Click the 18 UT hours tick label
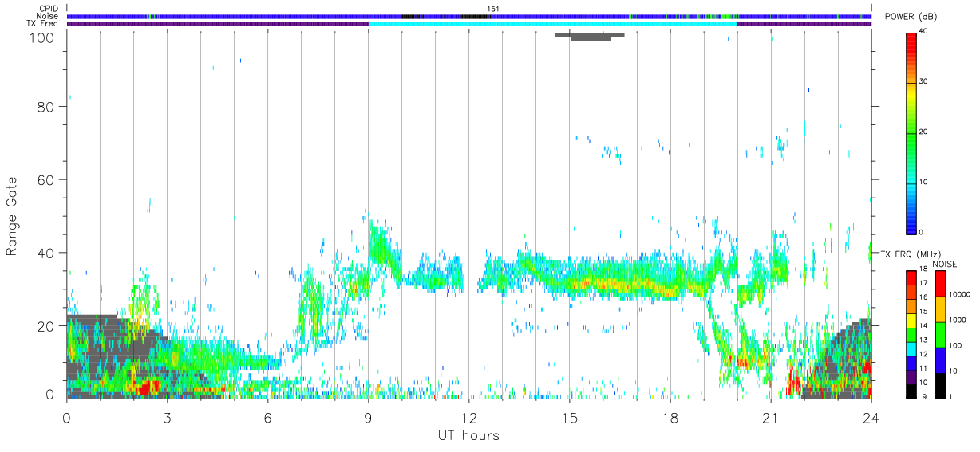The height and width of the screenshot is (452, 980). click(670, 418)
